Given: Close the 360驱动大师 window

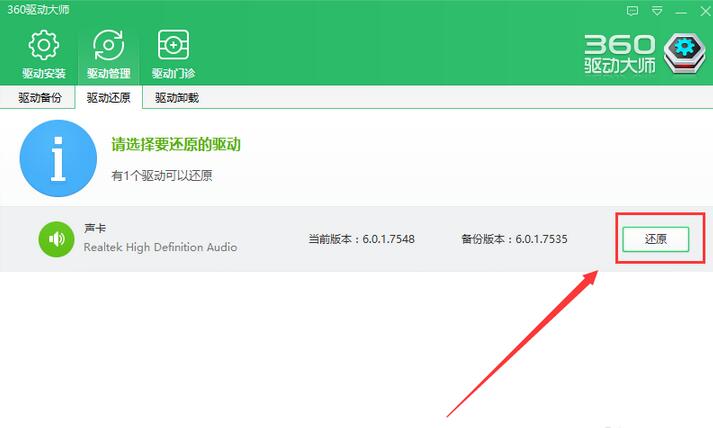Looking at the screenshot, I should [x=704, y=11].
